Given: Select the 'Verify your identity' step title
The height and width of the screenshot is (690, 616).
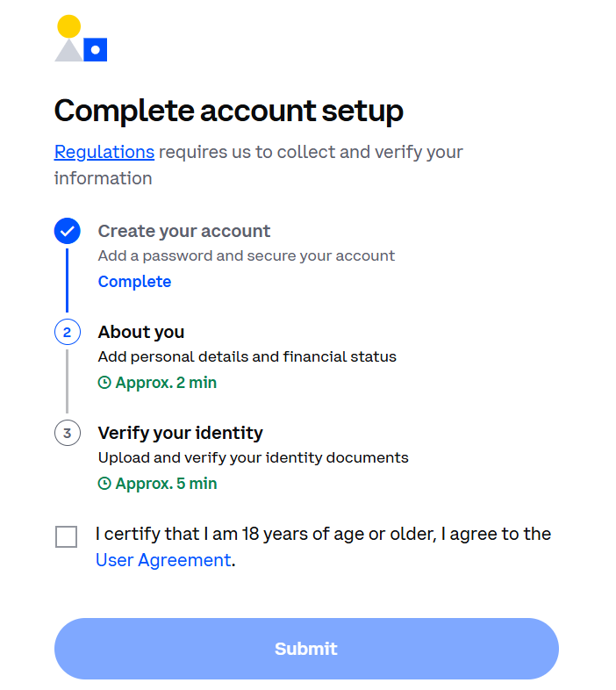Looking at the screenshot, I should click(x=181, y=433).
